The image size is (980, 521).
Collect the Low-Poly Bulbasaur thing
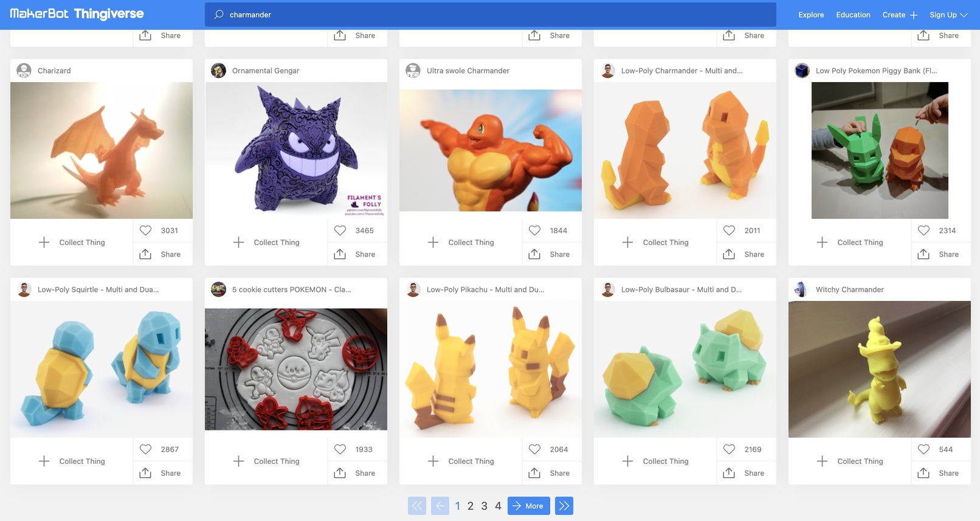(x=655, y=461)
